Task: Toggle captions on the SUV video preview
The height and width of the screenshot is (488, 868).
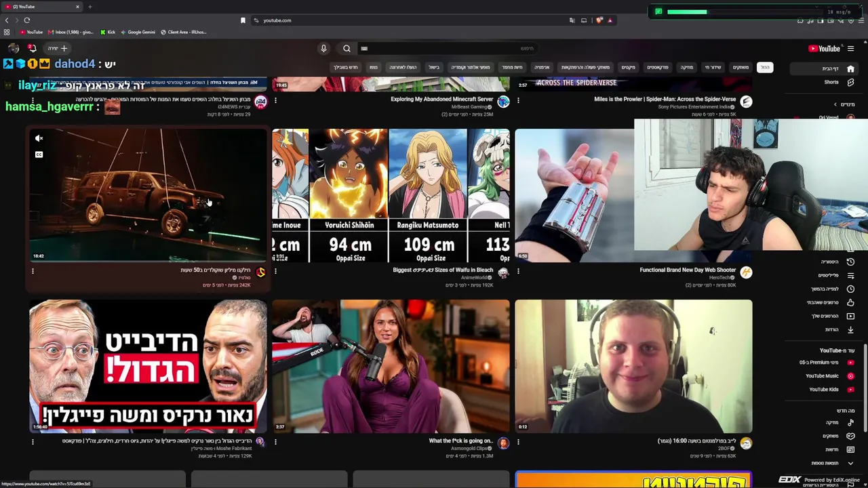Action: point(39,155)
